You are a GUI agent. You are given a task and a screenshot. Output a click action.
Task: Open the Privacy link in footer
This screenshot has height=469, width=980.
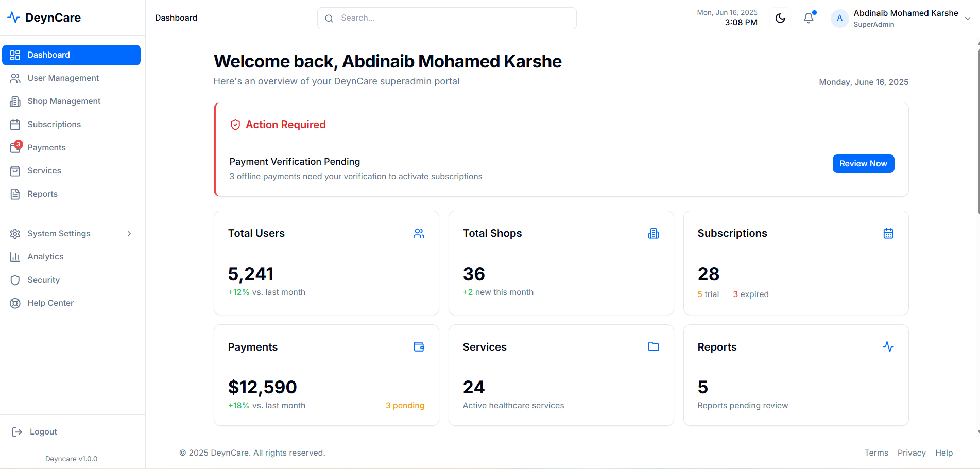tap(912, 453)
